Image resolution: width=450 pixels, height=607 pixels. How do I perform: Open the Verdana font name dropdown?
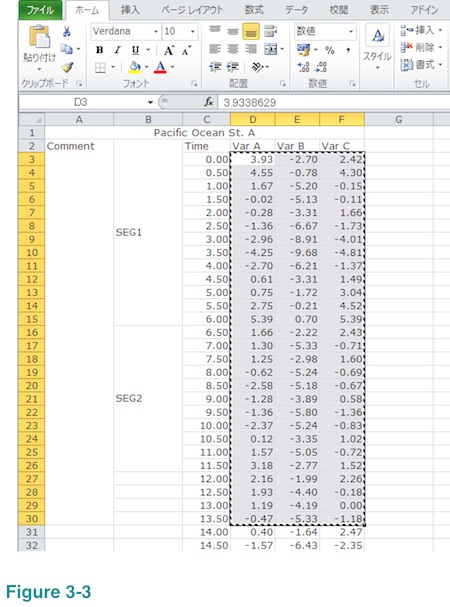[x=156, y=32]
